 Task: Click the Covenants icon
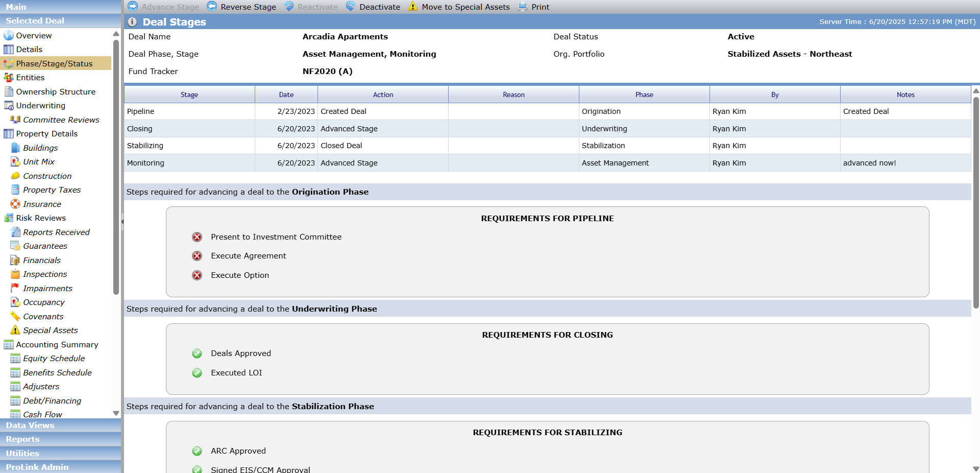(x=15, y=316)
